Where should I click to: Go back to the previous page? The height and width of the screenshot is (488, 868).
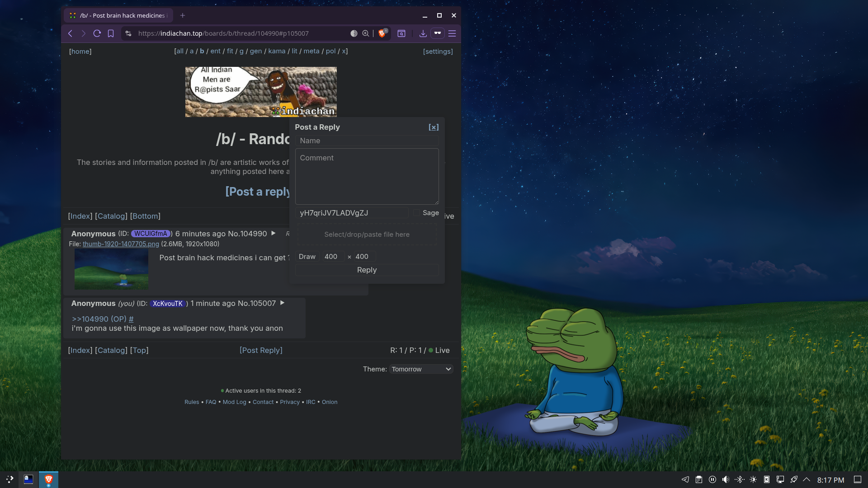70,33
